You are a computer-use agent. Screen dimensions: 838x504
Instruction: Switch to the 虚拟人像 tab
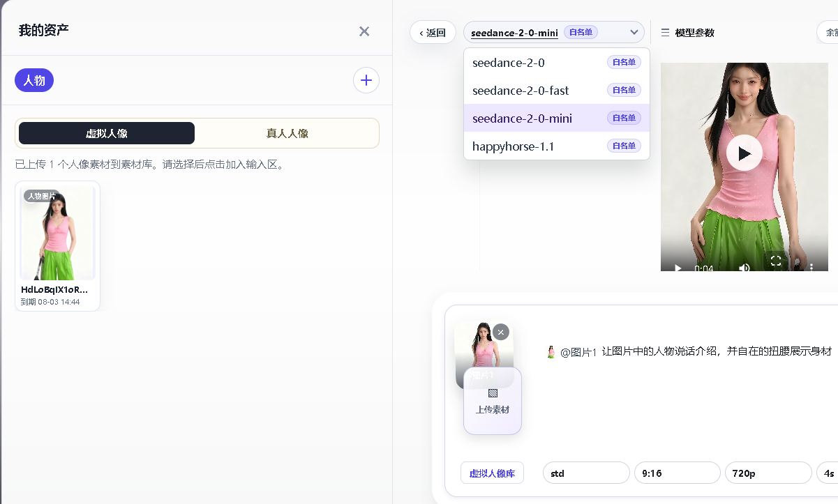click(x=107, y=133)
